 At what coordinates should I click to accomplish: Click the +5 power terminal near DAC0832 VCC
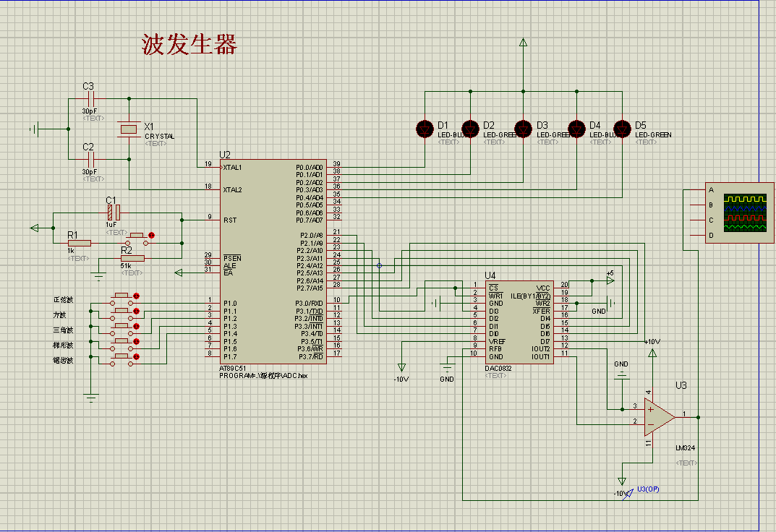coord(610,280)
